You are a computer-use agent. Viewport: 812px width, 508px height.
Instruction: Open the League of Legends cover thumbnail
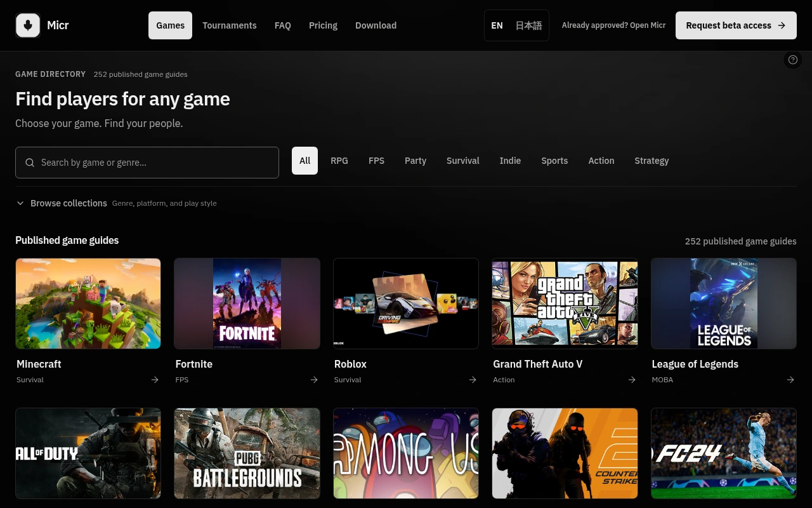pos(724,304)
